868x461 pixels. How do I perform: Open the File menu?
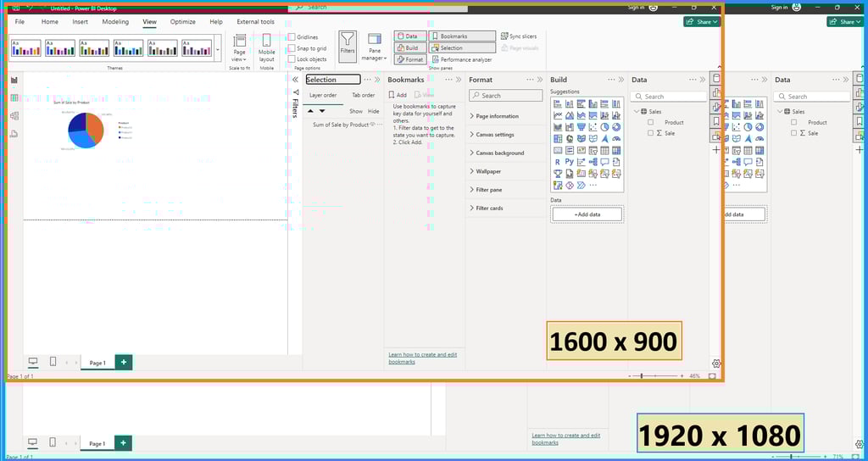point(19,21)
